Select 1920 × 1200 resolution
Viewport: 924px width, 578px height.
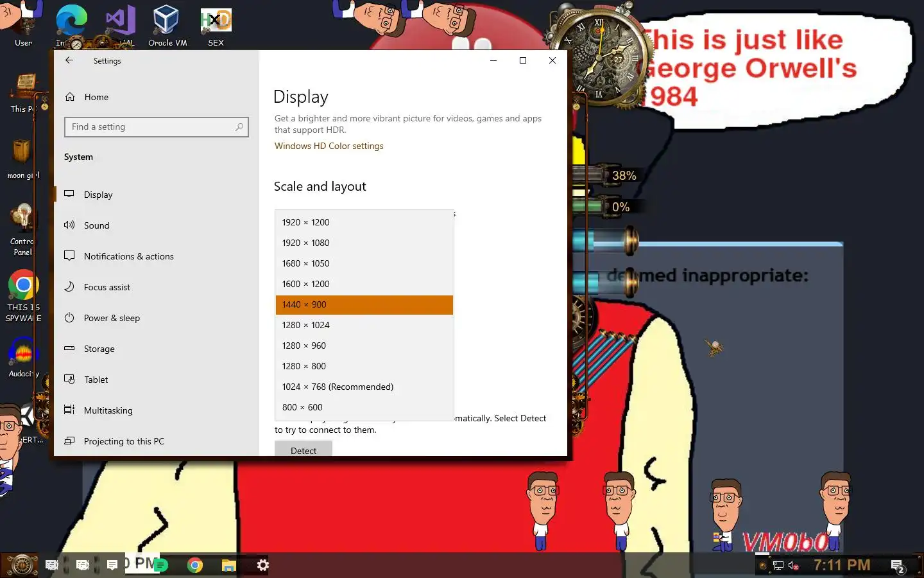[x=364, y=222]
